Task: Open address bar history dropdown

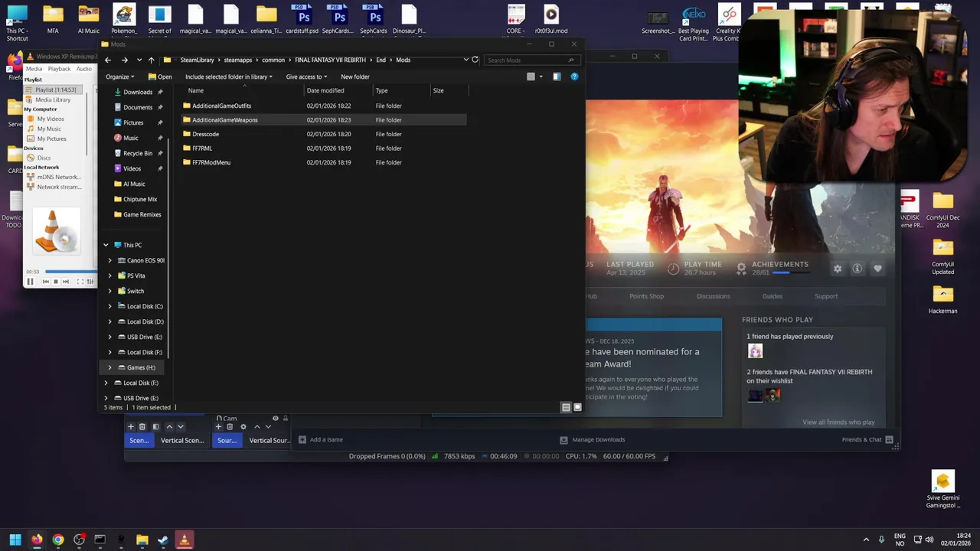Action: point(465,60)
